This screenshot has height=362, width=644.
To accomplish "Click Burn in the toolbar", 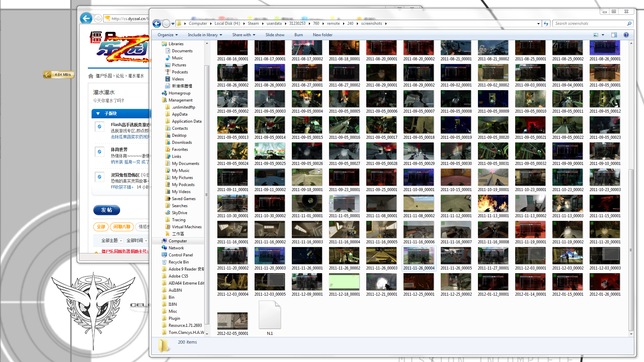I will (x=299, y=35).
